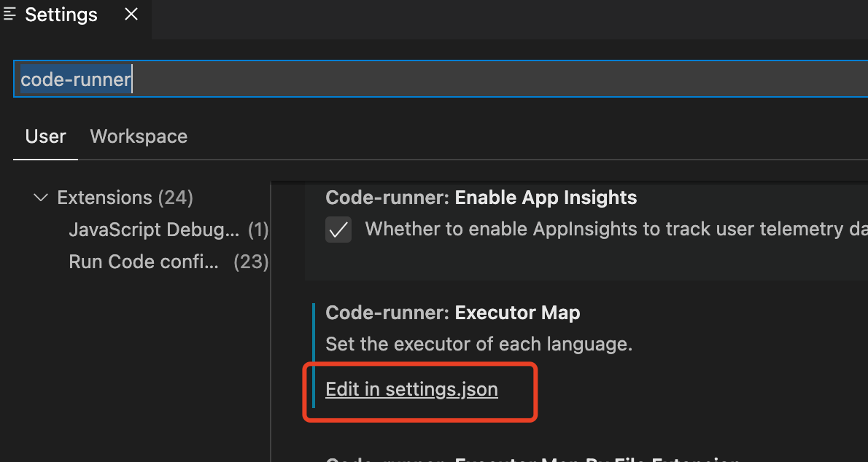Click the Settings tab's list icon
The width and height of the screenshot is (868, 462).
point(10,15)
